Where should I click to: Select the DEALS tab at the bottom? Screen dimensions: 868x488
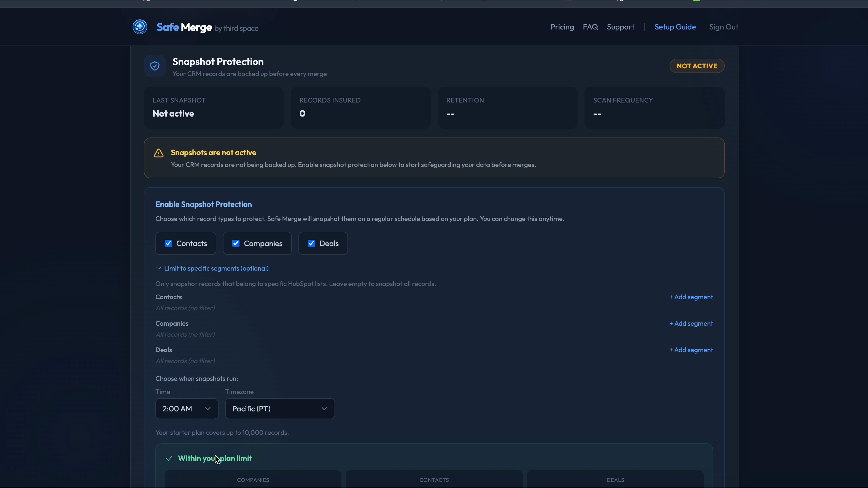[614, 479]
